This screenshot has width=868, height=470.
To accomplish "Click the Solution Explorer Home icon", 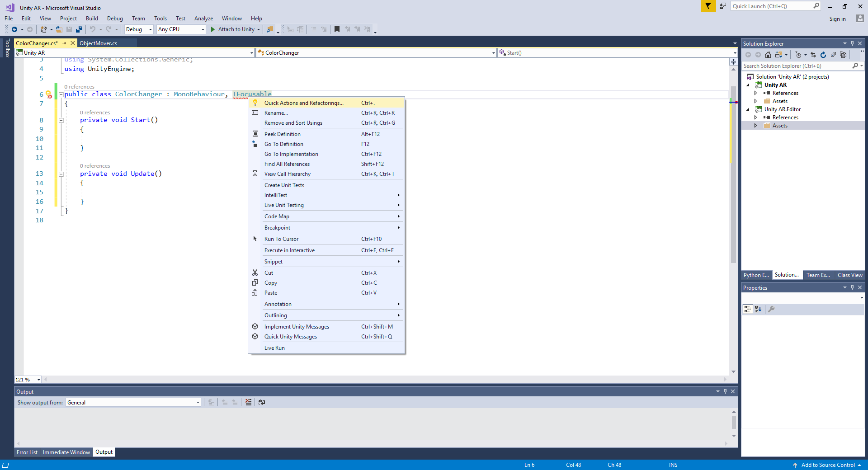I will [768, 55].
